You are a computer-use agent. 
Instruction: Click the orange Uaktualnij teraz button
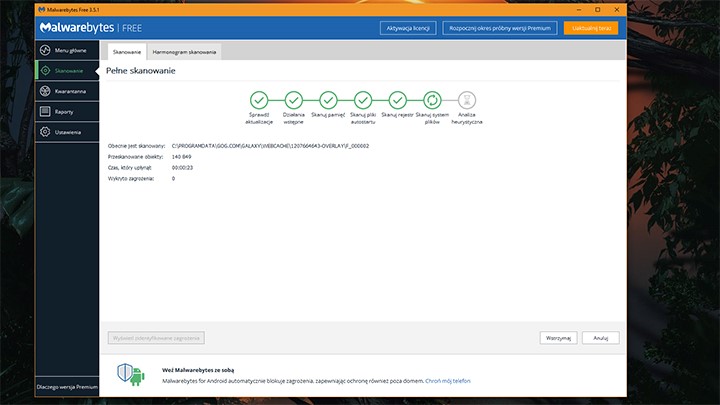coord(590,28)
